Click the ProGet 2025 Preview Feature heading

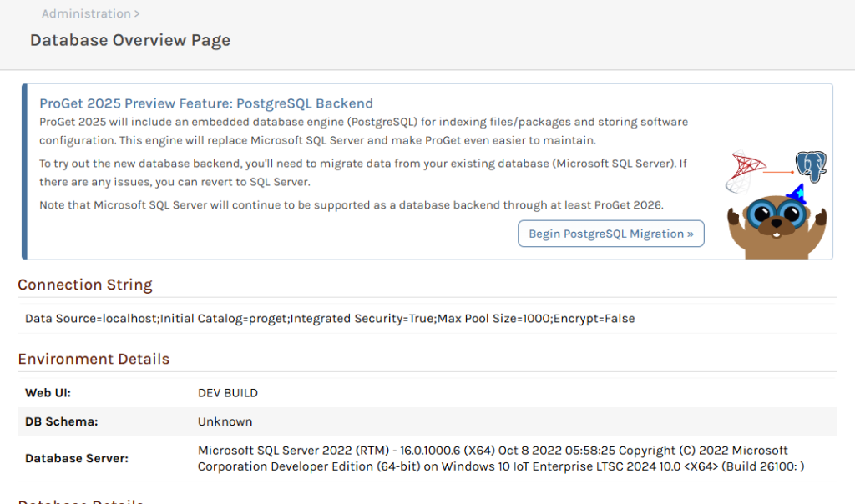(x=206, y=103)
